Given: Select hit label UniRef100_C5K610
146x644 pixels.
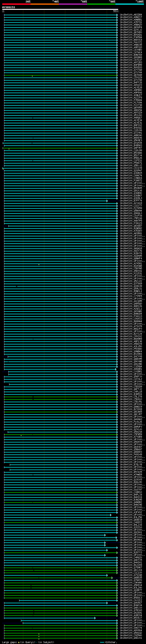Looking at the screenshot, I should (x=131, y=399).
